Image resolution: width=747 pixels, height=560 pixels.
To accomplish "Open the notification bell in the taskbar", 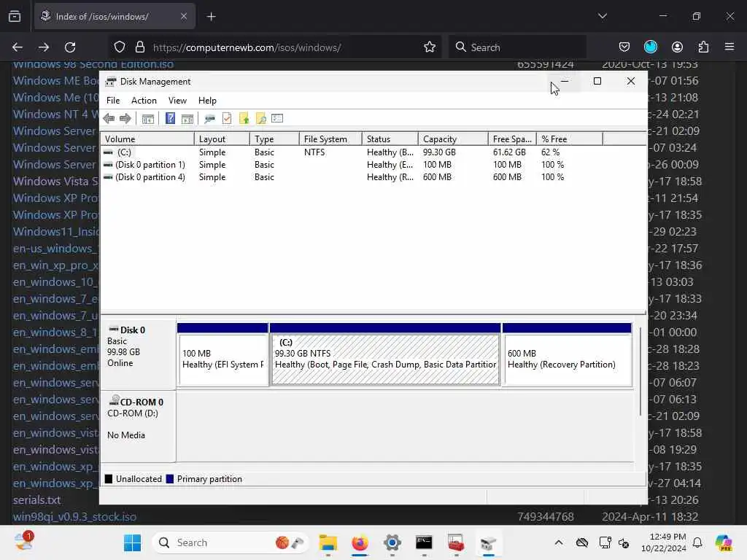I will 697,542.
